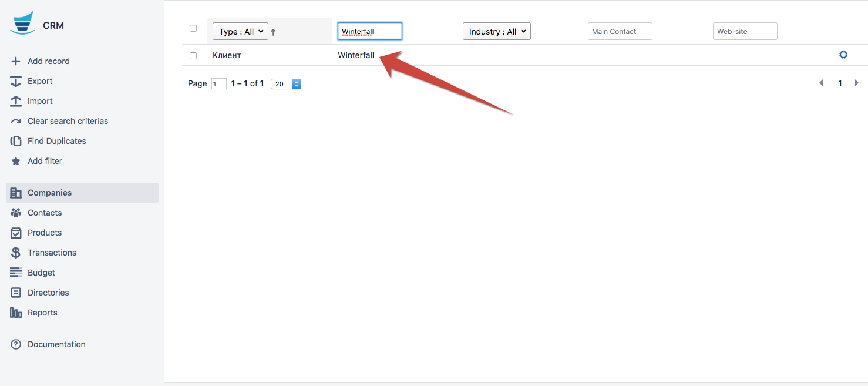Click the Export download icon
This screenshot has width=868, height=386.
[x=16, y=81]
